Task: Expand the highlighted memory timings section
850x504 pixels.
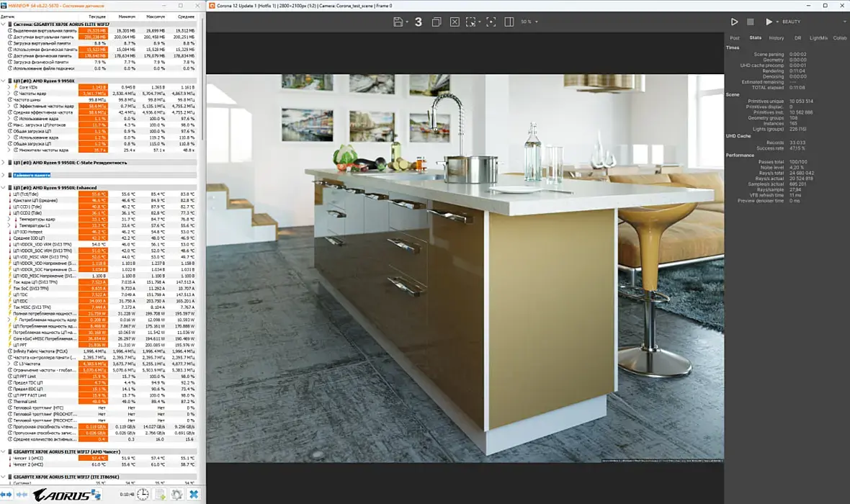Action: pyautogui.click(x=4, y=175)
